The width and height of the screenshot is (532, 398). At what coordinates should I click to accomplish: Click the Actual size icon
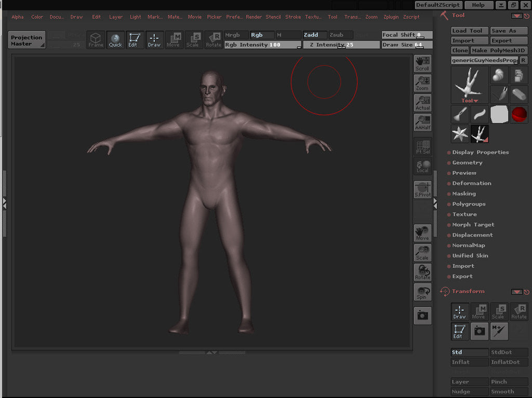click(422, 103)
